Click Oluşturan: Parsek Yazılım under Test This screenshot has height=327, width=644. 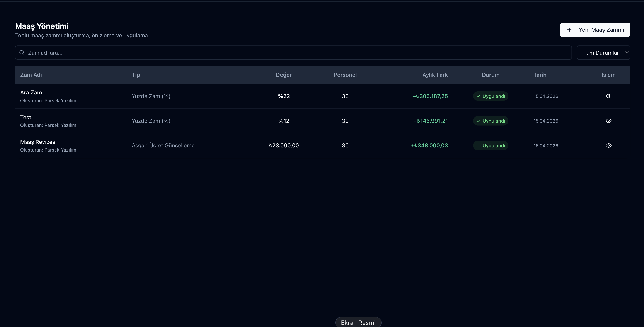[x=48, y=125]
